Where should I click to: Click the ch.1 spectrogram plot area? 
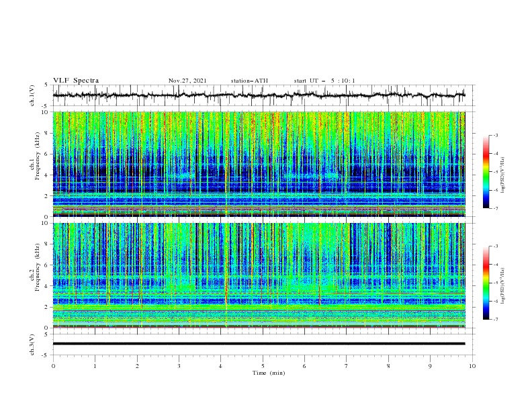[259, 164]
